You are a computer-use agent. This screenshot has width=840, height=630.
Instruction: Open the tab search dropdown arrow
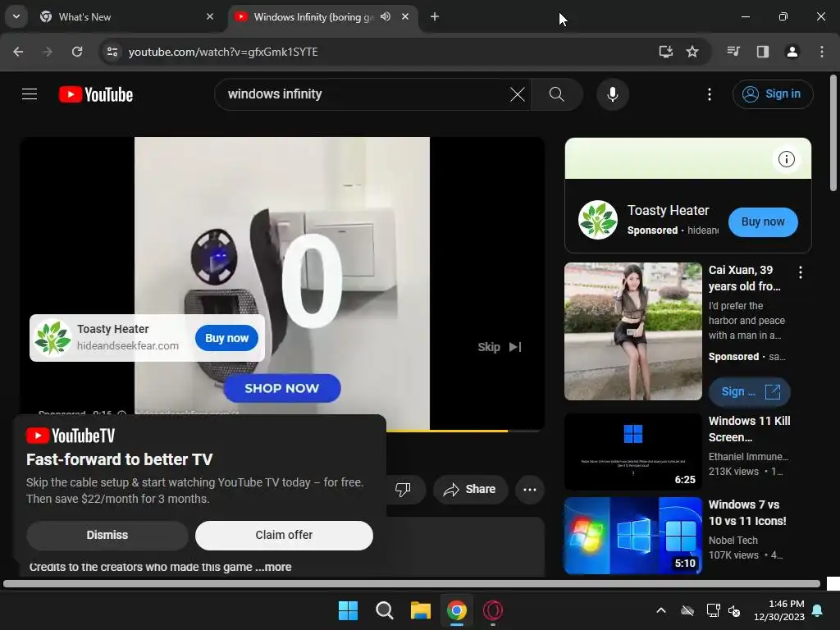[16, 16]
